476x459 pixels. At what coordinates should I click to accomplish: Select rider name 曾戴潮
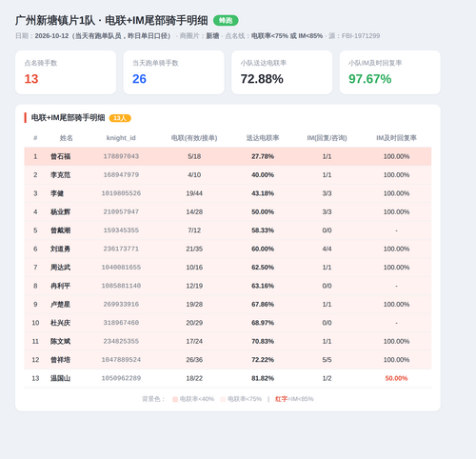(x=60, y=230)
